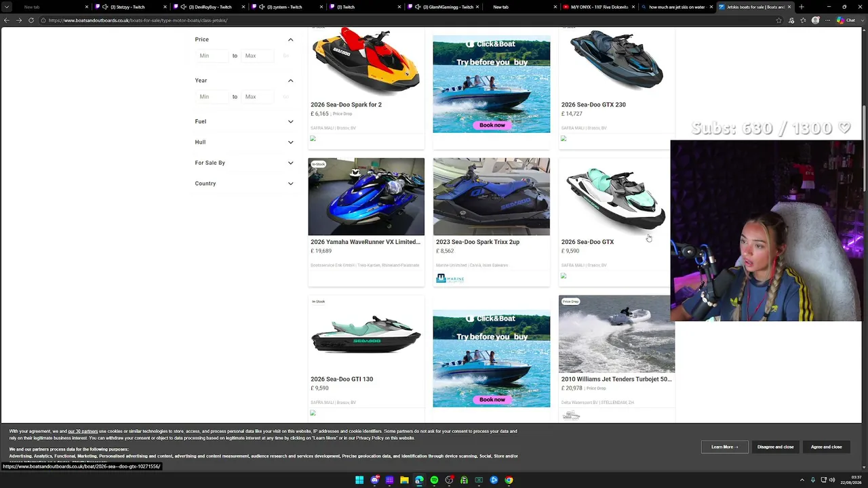Click the Agree and close cookie button
The width and height of the screenshot is (868, 488).
pos(826,447)
